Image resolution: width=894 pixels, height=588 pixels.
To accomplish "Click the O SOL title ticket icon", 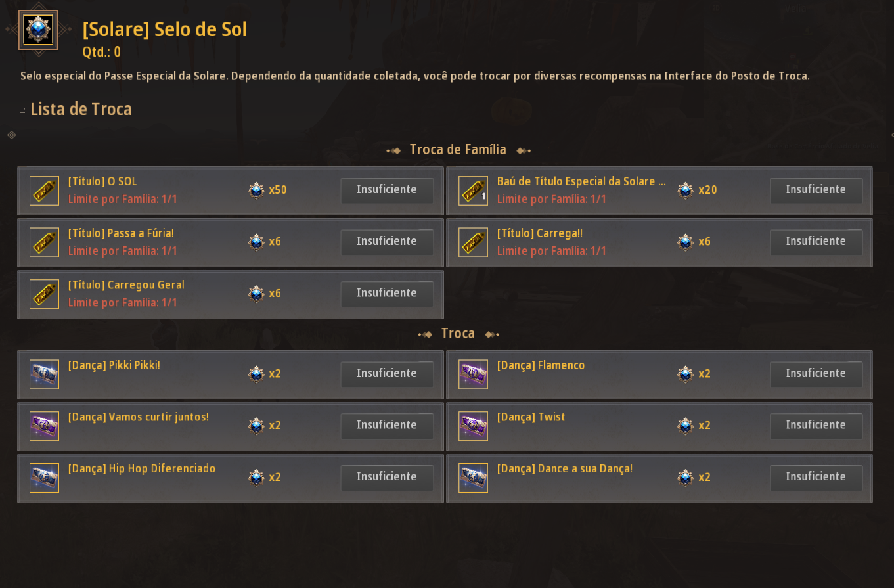I will 44,191.
